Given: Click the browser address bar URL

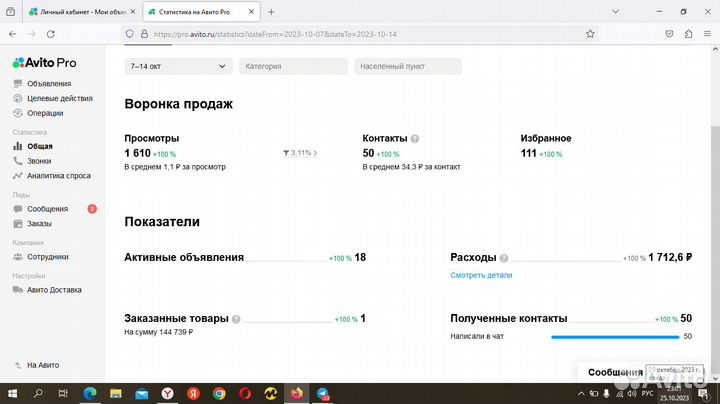Looking at the screenshot, I should (275, 34).
